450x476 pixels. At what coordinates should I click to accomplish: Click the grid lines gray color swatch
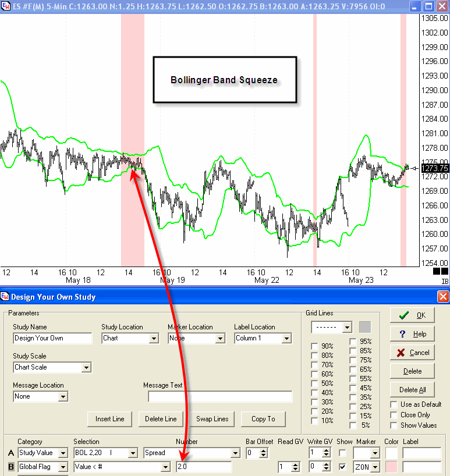[x=365, y=327]
